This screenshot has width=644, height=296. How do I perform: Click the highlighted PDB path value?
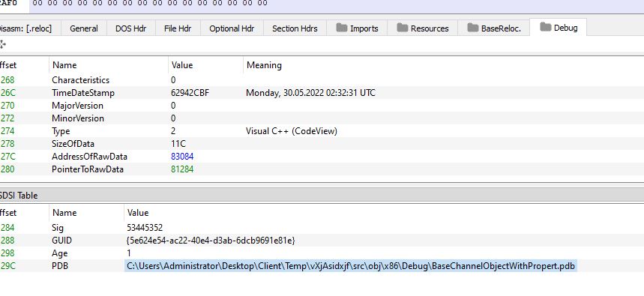coord(351,266)
